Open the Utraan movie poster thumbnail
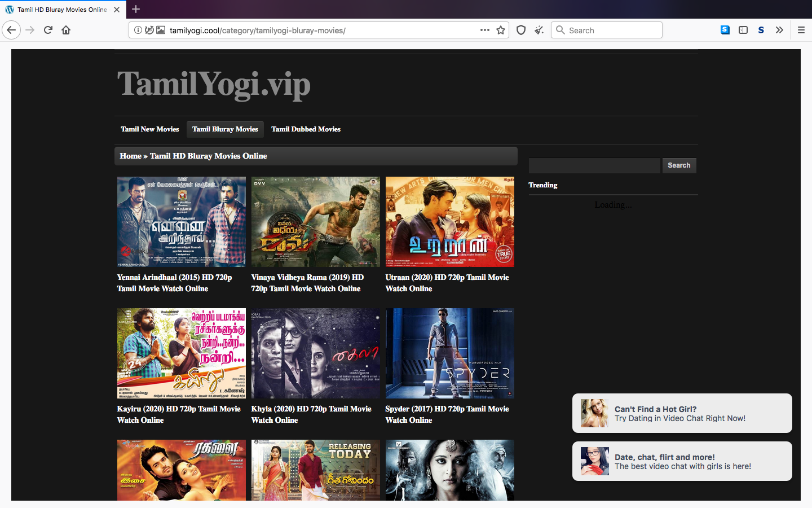This screenshot has width=812, height=508. [450, 222]
